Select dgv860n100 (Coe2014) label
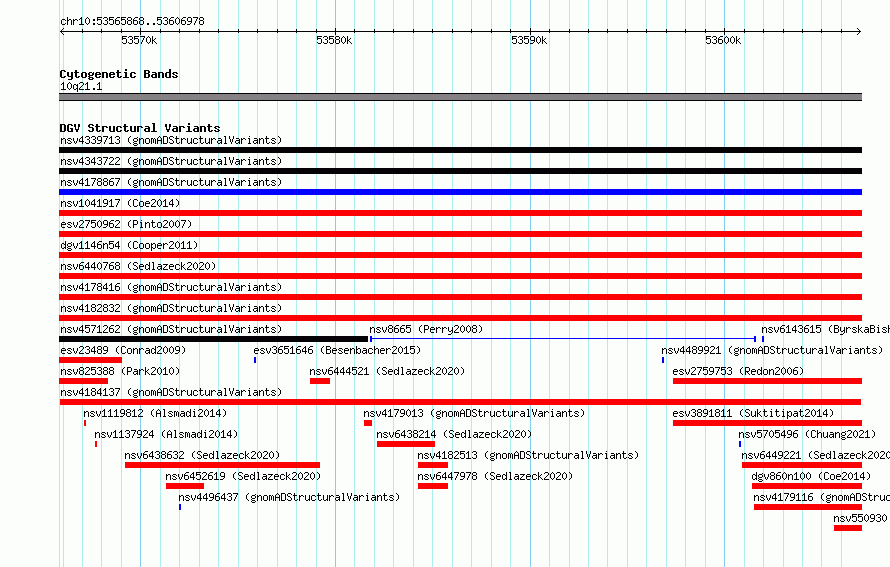This screenshot has height=567, width=890. coord(811,476)
